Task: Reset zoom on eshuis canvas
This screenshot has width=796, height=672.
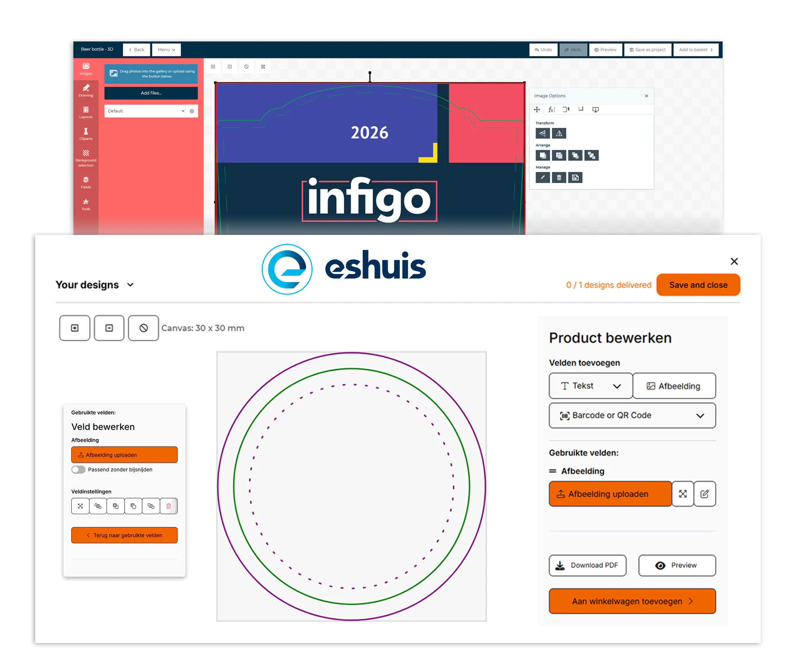Action: (143, 328)
